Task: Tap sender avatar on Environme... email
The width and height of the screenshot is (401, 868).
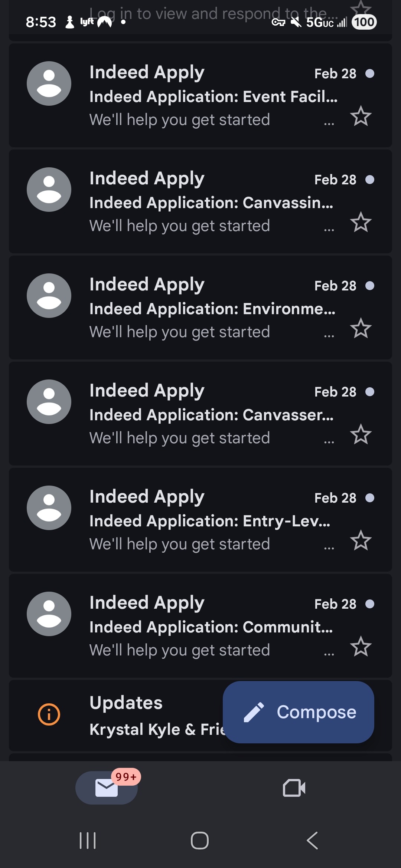Action: 49,296
